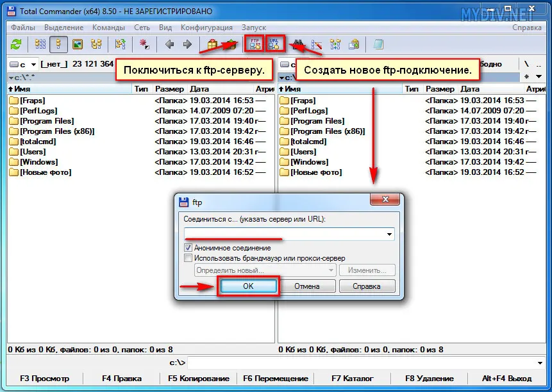Open the multi-rename tool icon
This screenshot has height=392, width=552.
316,45
